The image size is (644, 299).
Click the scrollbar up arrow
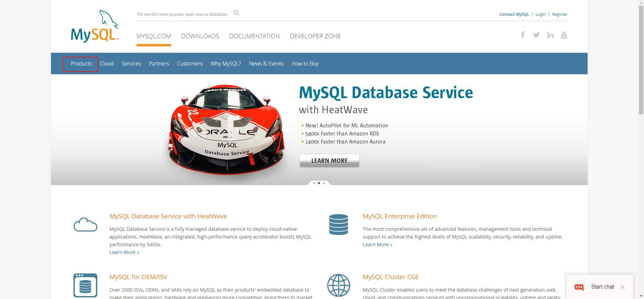[x=641, y=2]
